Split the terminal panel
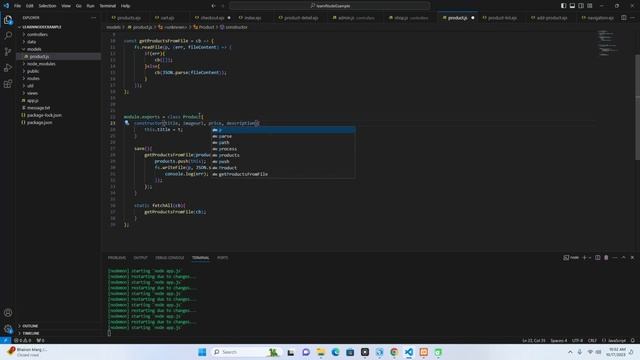This screenshot has width=640, height=360. (x=598, y=258)
